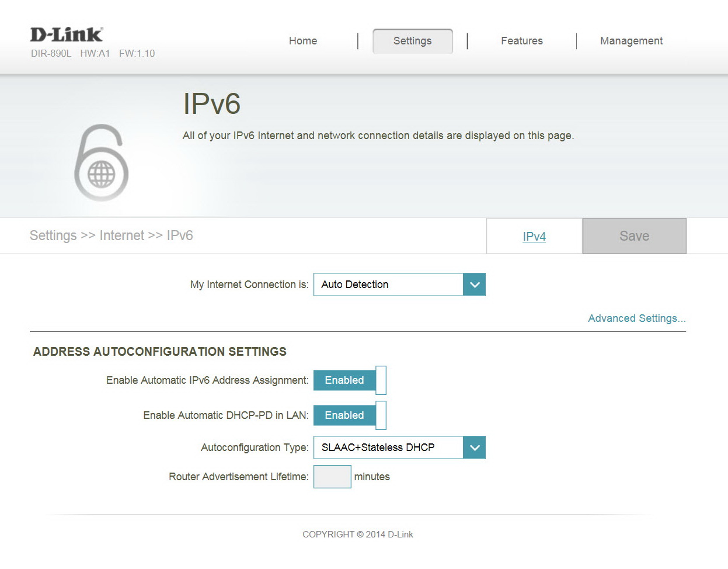Screen dimensions: 728x569
Task: Click the IPv6 padlock globe icon
Action: tap(101, 163)
